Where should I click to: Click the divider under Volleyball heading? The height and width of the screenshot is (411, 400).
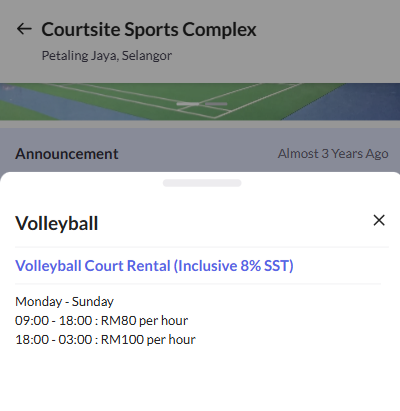[x=202, y=247]
